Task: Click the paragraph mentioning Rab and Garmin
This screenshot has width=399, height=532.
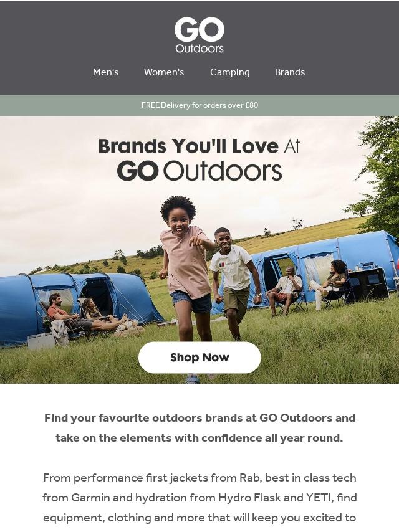Action: [x=199, y=498]
